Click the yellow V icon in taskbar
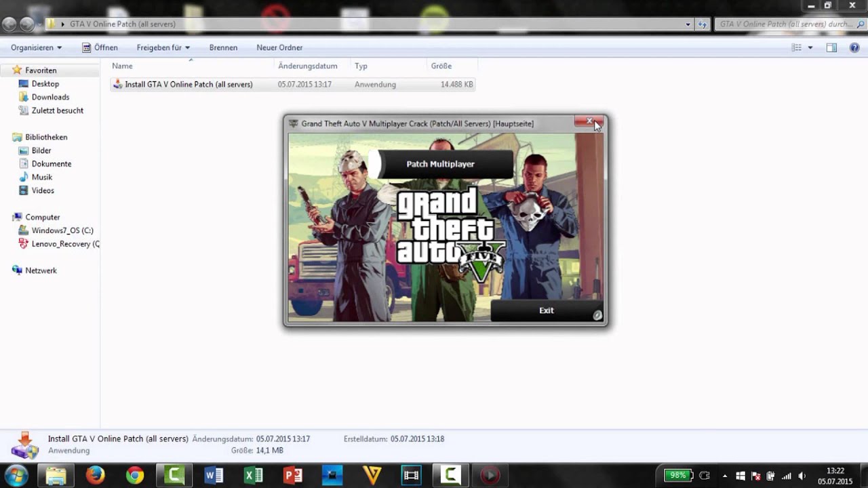 [372, 476]
